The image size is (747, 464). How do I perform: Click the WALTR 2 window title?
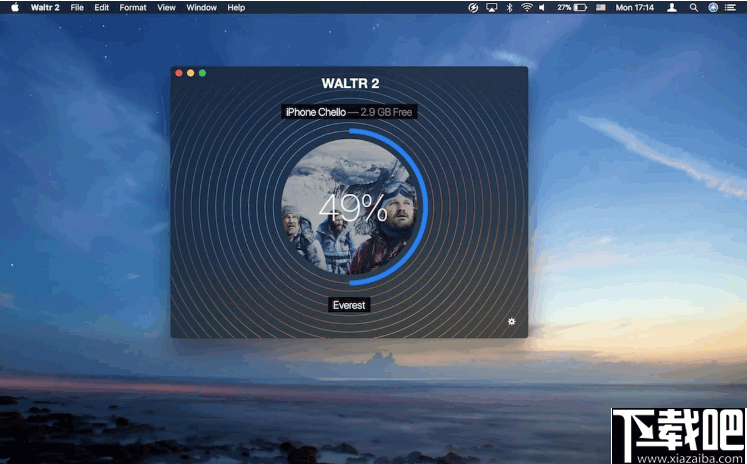pos(350,83)
